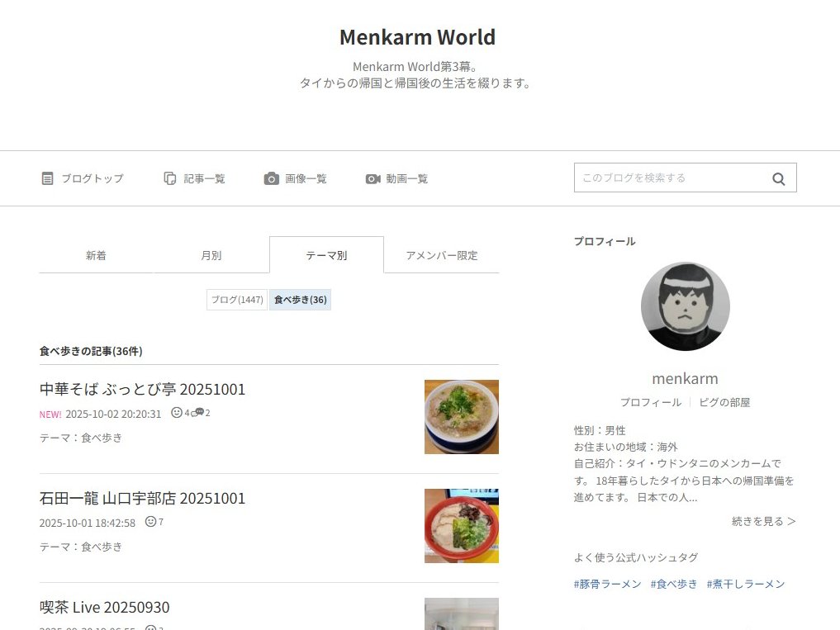Open article 石田一龍 山口宇部店 20251001
840x630 pixels.
click(x=142, y=498)
